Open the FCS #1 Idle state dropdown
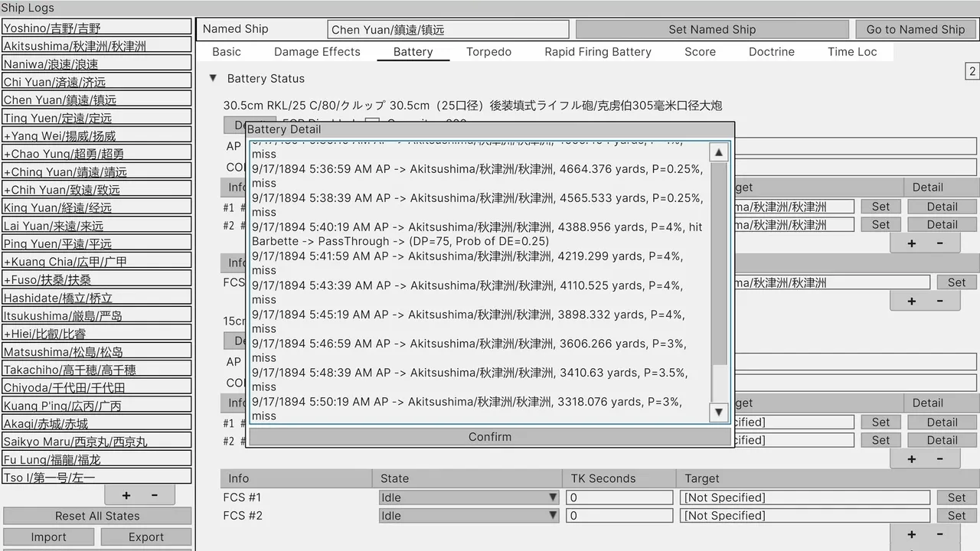The height and width of the screenshot is (551, 980). click(x=469, y=497)
